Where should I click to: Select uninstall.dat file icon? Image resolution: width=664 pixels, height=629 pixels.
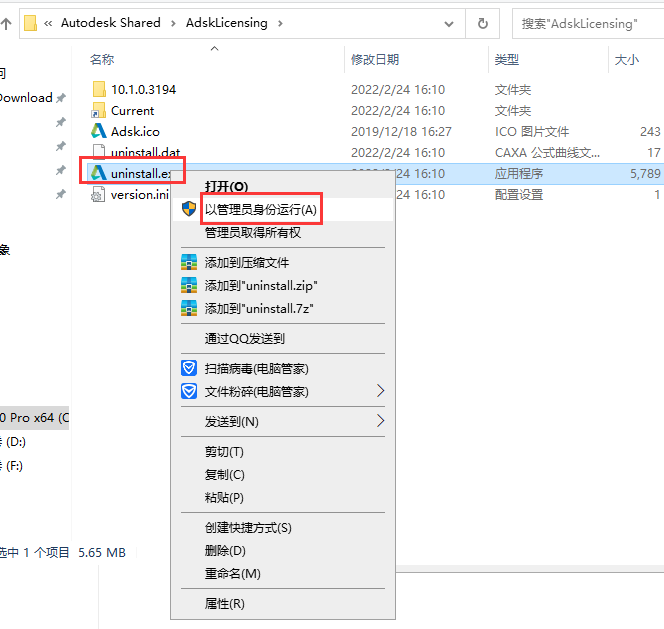pyautogui.click(x=99, y=151)
